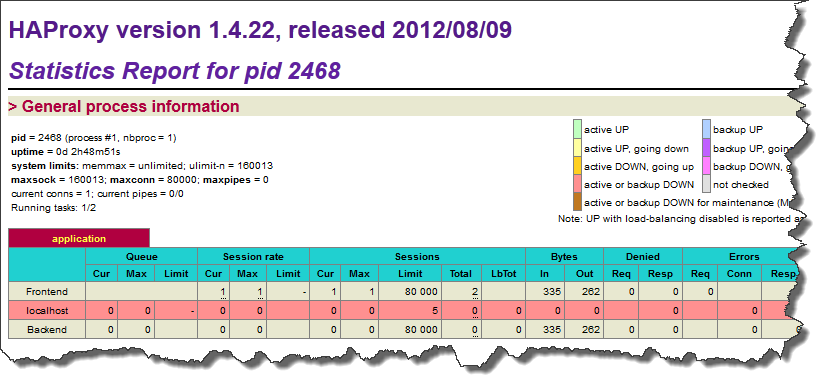The image size is (831, 390).
Task: Click the Frontend sessions total value '2'
Action: coord(475,291)
